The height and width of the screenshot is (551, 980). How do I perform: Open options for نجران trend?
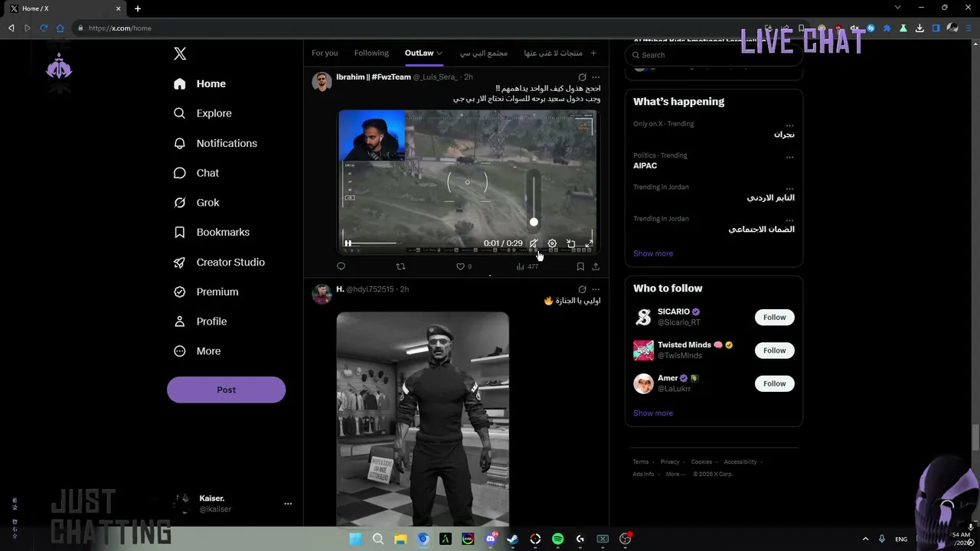[x=789, y=126]
